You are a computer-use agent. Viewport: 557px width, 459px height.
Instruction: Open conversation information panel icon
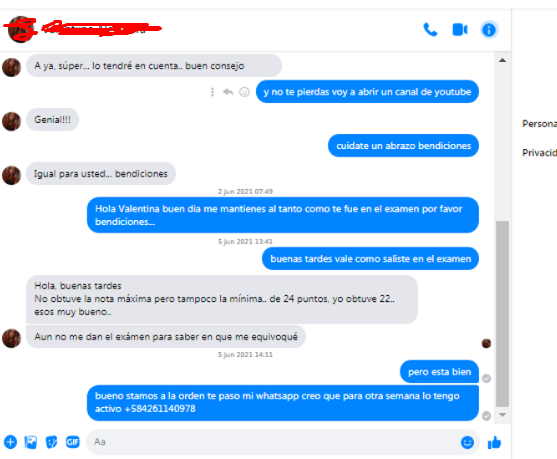[489, 30]
